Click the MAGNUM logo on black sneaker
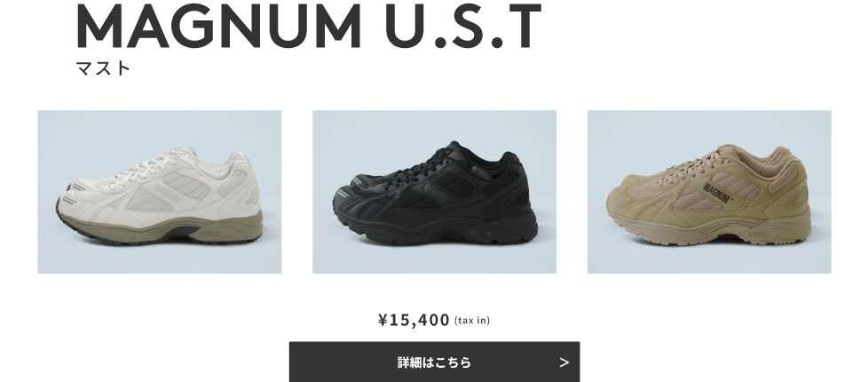Screen dimensions: 868x382 pyautogui.click(x=436, y=194)
